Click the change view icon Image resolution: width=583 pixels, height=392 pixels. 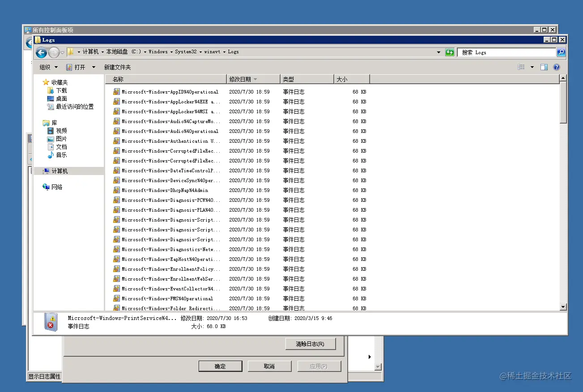point(521,67)
